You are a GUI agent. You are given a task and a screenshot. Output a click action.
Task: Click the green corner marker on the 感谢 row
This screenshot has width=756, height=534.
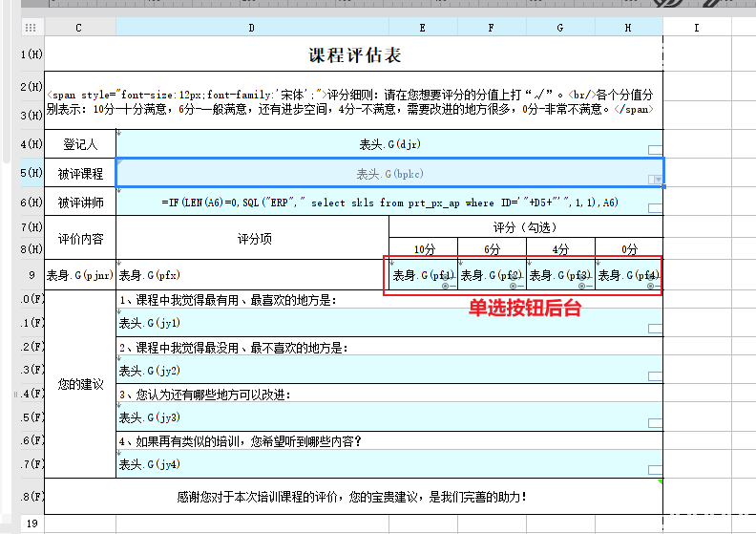660,481
